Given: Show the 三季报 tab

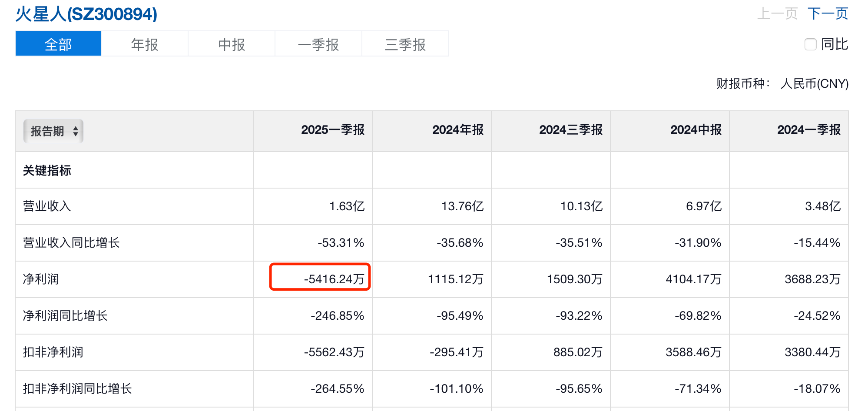Looking at the screenshot, I should click(x=405, y=44).
